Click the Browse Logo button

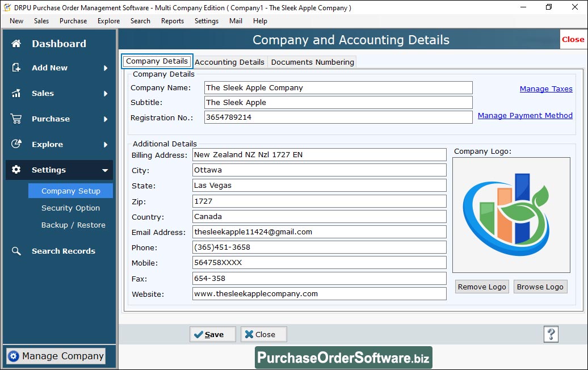(x=540, y=287)
